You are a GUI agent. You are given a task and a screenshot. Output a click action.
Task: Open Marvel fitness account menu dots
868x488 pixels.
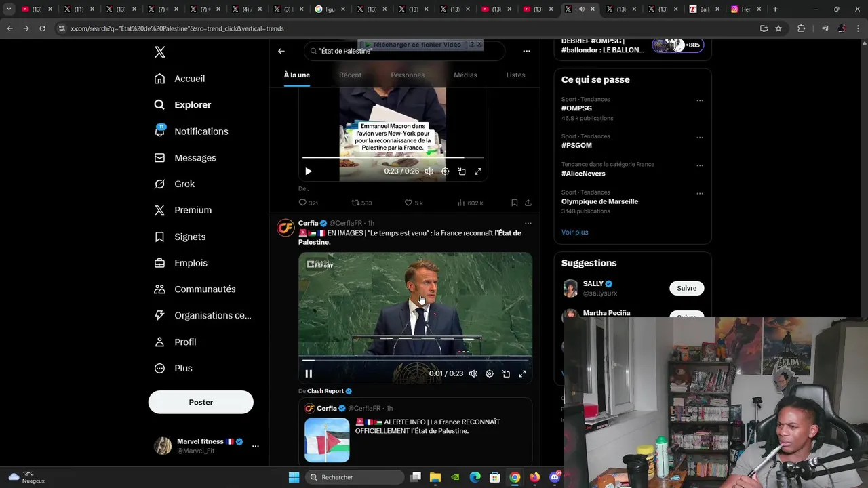(x=256, y=446)
